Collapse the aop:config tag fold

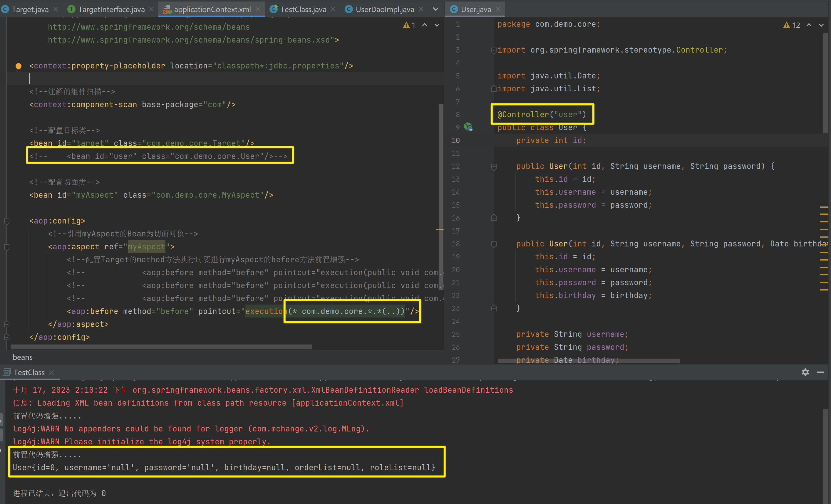[6, 221]
